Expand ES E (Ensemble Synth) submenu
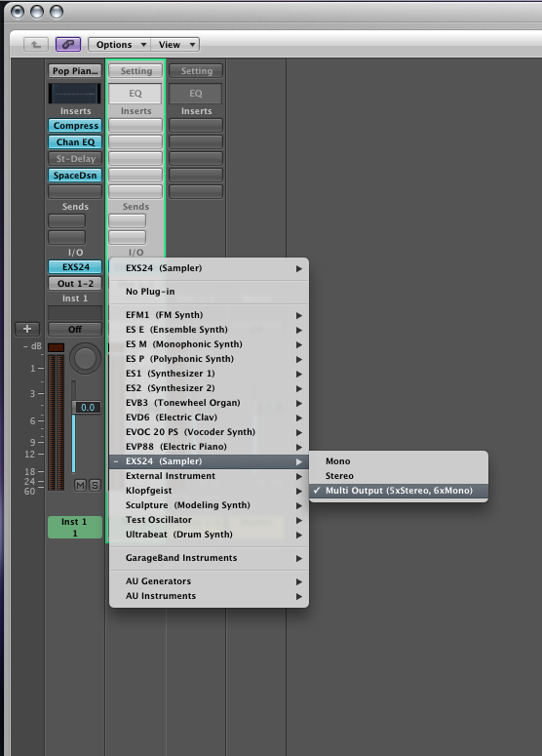 [x=209, y=330]
